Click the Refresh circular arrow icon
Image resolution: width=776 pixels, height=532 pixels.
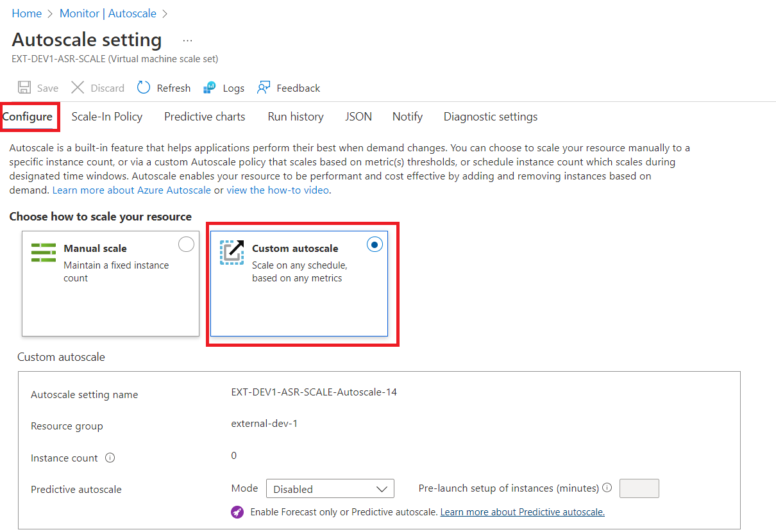click(144, 88)
